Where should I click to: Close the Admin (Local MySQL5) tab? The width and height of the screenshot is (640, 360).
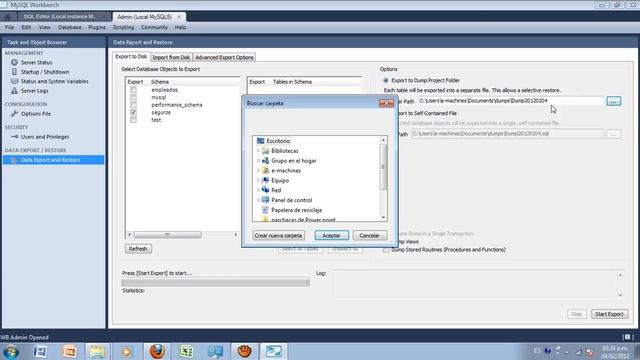click(x=179, y=17)
